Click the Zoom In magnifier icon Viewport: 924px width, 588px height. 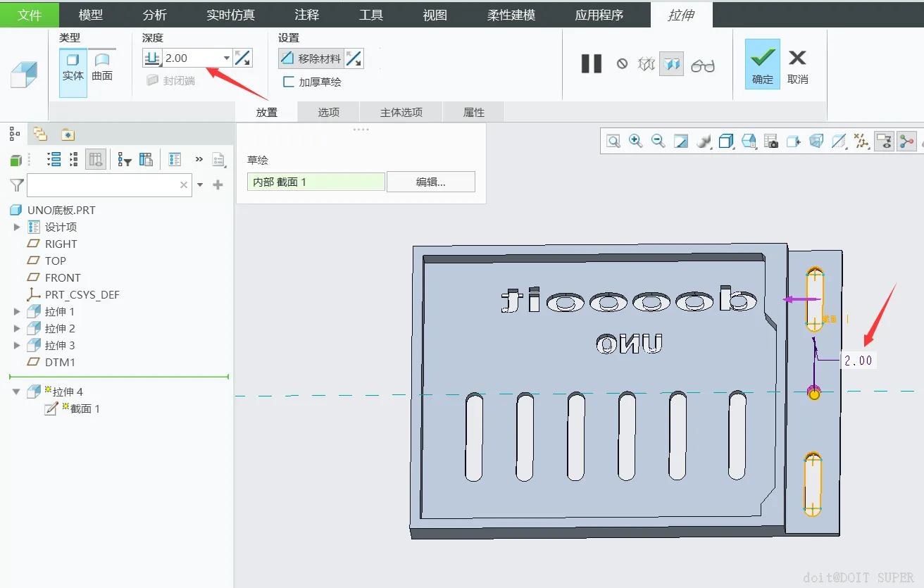(x=636, y=142)
